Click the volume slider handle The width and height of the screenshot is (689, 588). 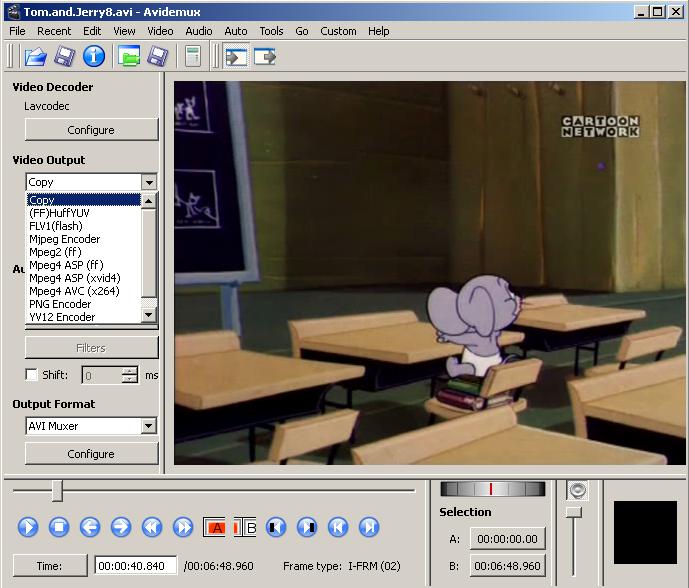pyautogui.click(x=573, y=512)
